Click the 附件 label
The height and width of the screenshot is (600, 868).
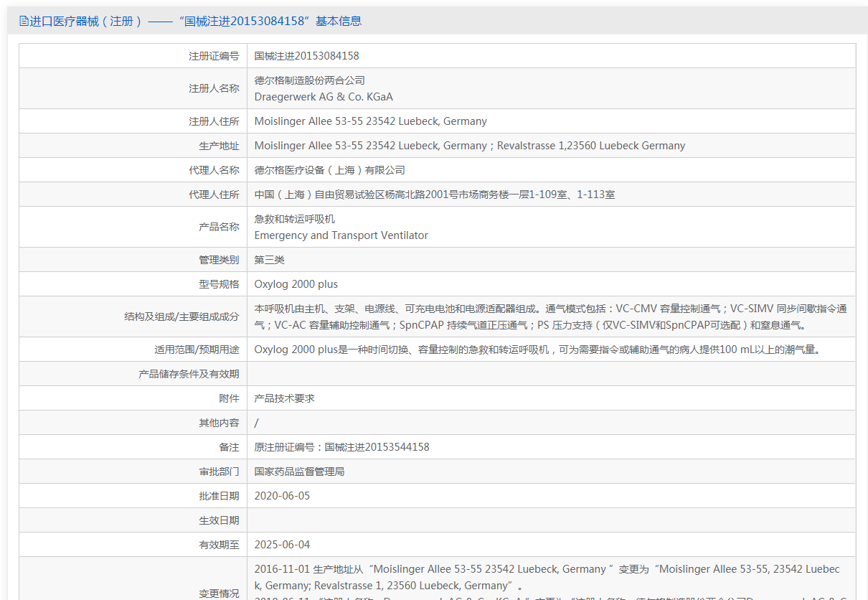click(x=230, y=398)
